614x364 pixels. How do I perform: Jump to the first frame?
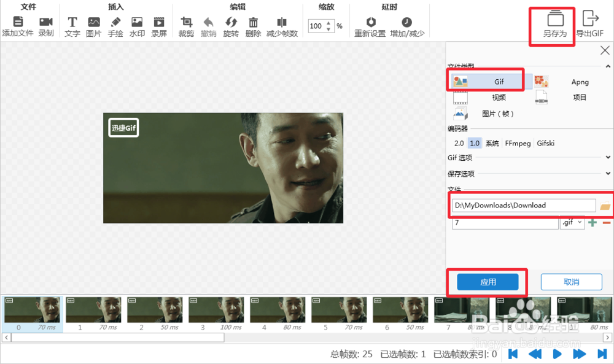513,354
